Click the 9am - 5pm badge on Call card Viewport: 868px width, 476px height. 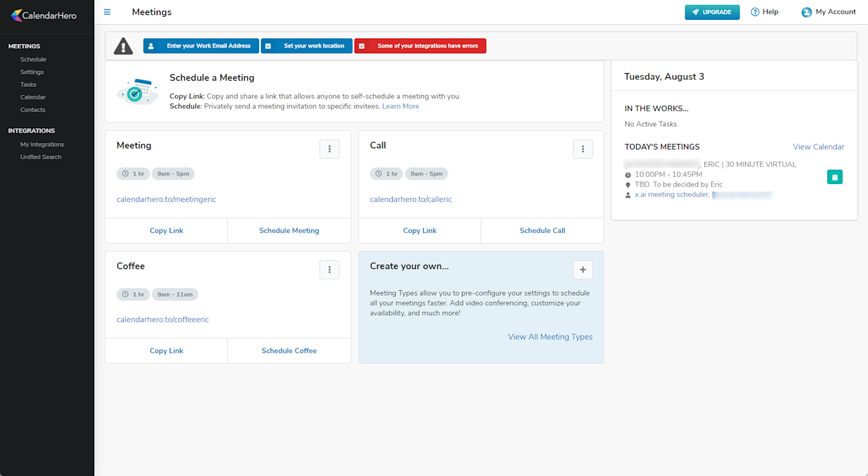pos(427,174)
